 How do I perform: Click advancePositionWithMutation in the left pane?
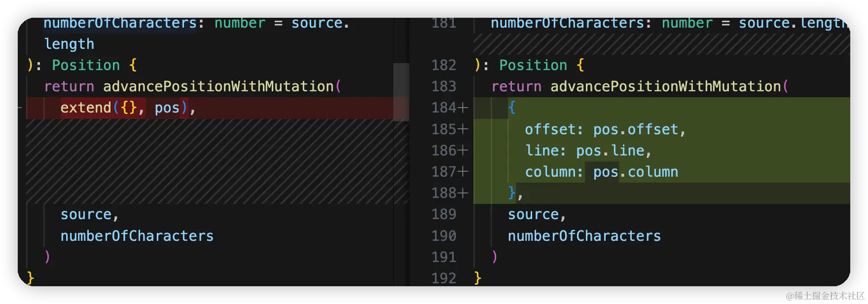[218, 86]
